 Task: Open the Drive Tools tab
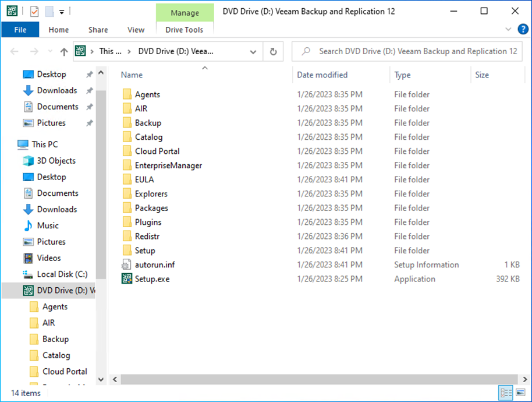[x=185, y=30]
